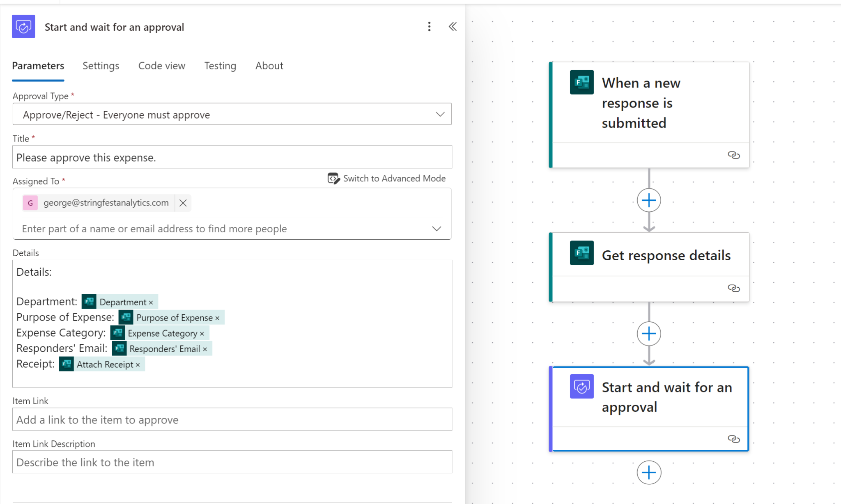Open the Testing tab
This screenshot has height=504, width=841.
pos(220,66)
